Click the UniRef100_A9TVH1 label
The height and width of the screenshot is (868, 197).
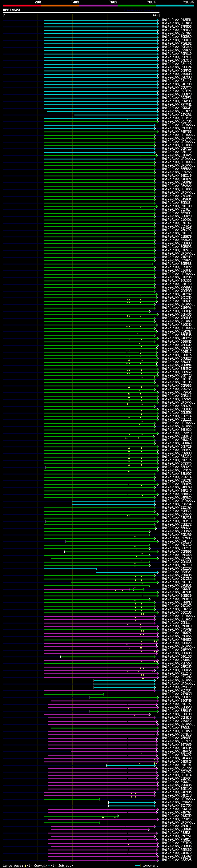(176, 104)
